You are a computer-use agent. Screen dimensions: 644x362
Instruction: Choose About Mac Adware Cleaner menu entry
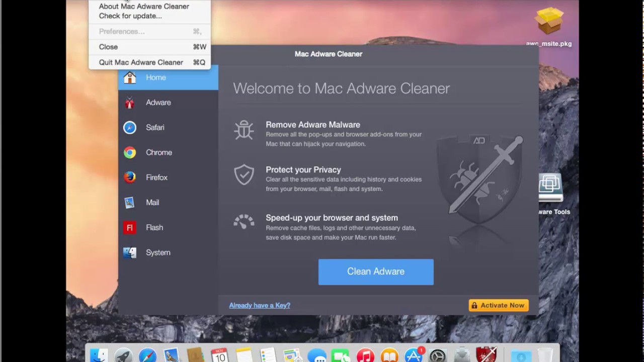click(144, 7)
